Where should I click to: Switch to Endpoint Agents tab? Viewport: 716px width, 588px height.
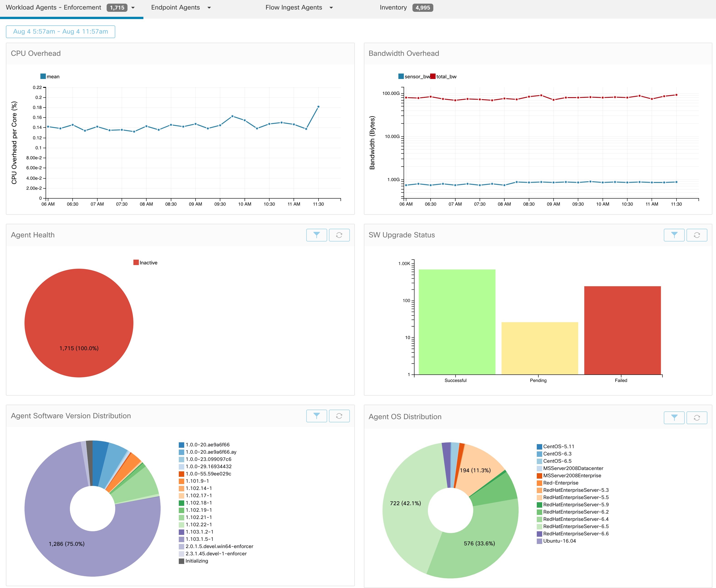(175, 7)
